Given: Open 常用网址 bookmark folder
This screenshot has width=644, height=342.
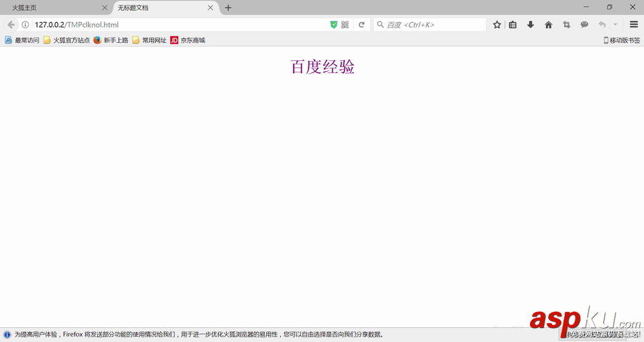Looking at the screenshot, I should [150, 40].
